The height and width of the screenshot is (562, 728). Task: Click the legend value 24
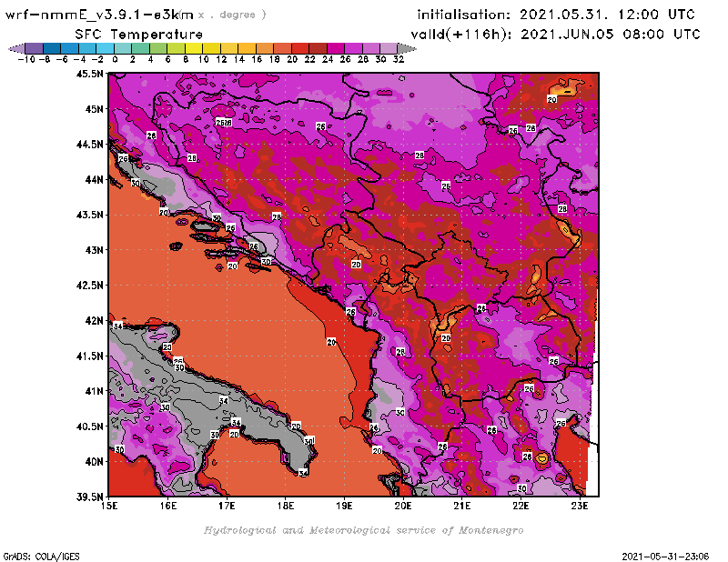328,59
